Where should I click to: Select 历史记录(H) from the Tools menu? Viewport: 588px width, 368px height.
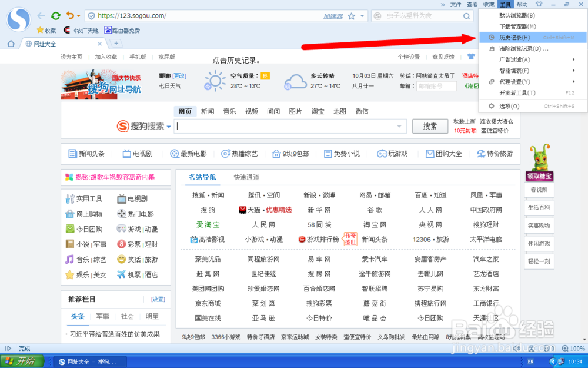pos(514,37)
